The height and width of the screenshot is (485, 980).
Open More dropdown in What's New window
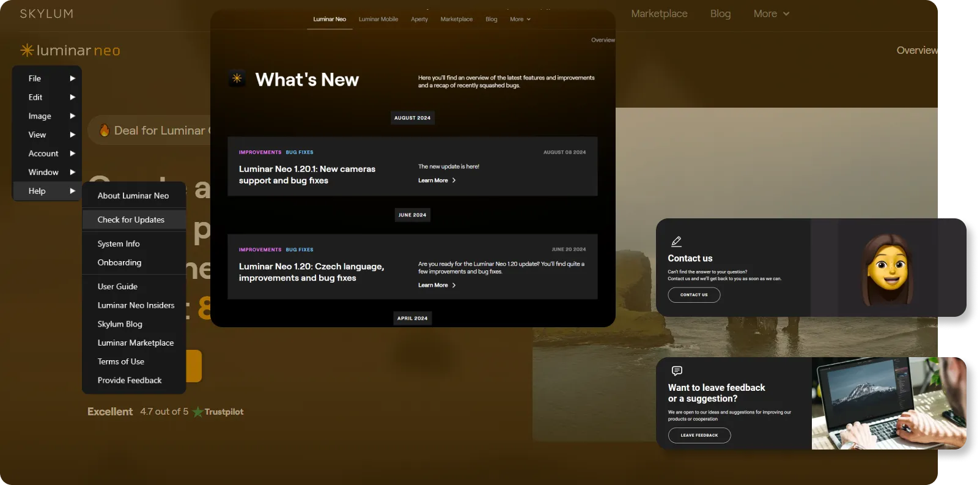(x=520, y=19)
